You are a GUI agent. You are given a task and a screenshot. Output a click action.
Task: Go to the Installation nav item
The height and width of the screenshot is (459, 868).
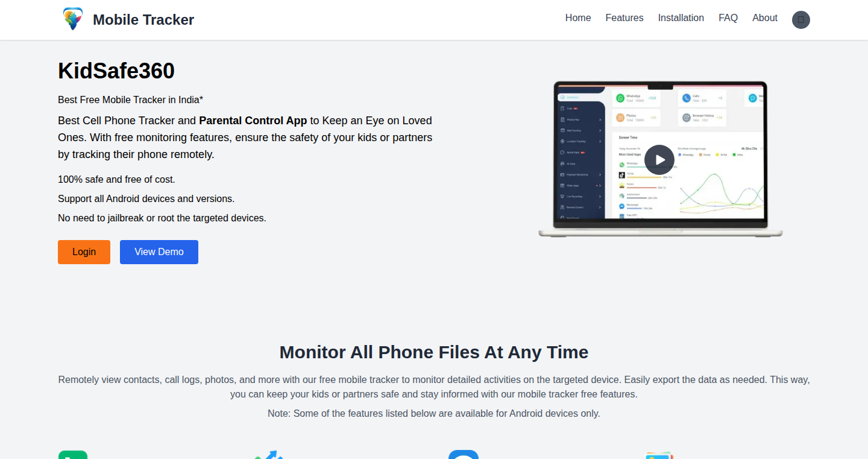tap(681, 18)
